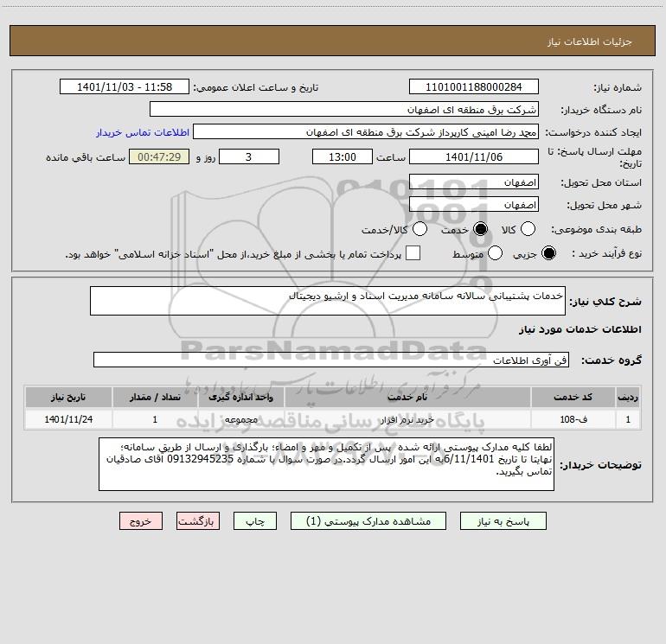This screenshot has width=666, height=644.
Task: Click the 'ردیف' column header
Action: 628,397
